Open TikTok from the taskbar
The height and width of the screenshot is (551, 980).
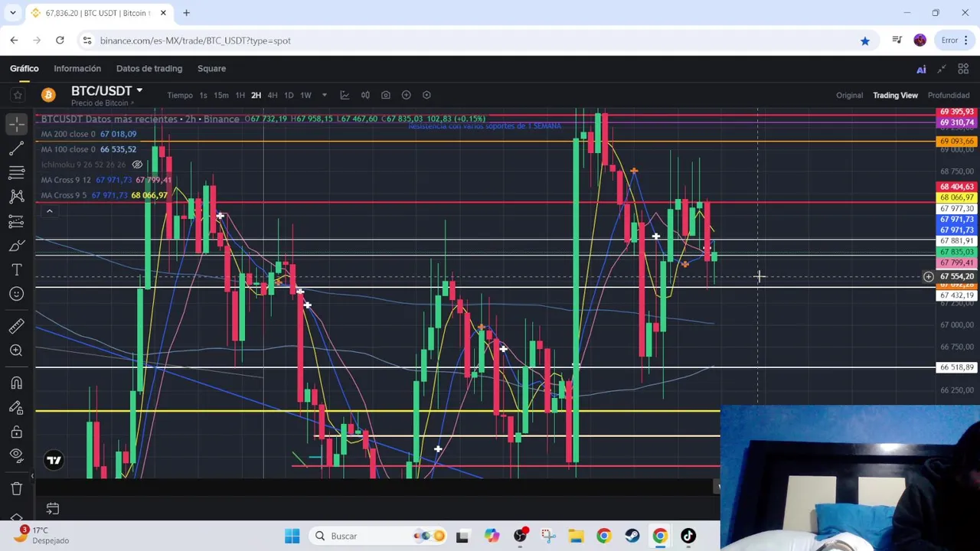click(688, 536)
